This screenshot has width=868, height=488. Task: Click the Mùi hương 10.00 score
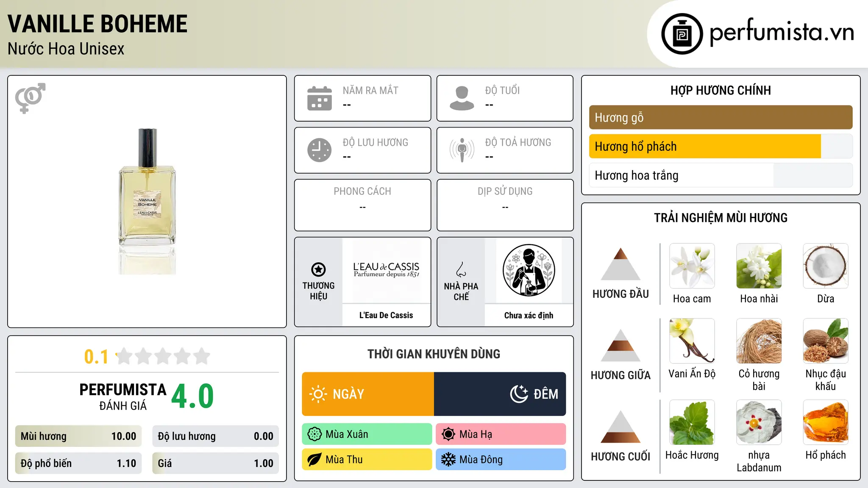(x=78, y=436)
